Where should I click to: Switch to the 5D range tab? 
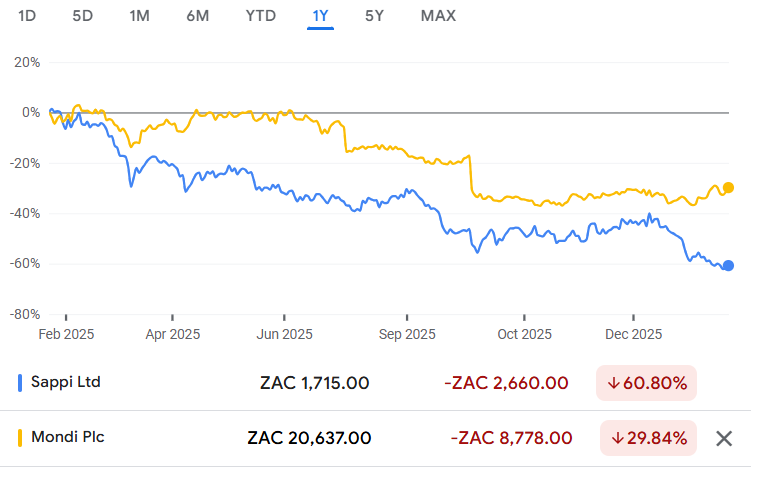point(83,16)
